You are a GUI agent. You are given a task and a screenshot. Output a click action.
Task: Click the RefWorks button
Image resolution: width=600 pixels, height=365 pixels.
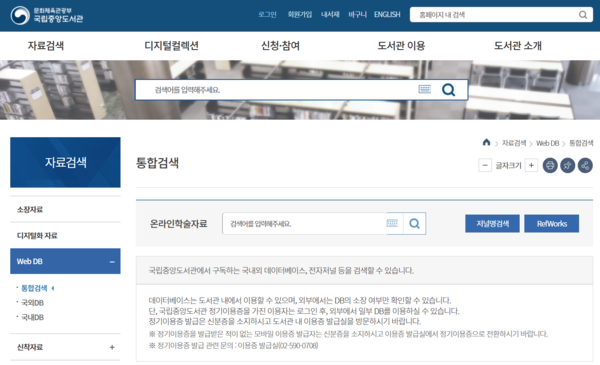click(x=551, y=223)
